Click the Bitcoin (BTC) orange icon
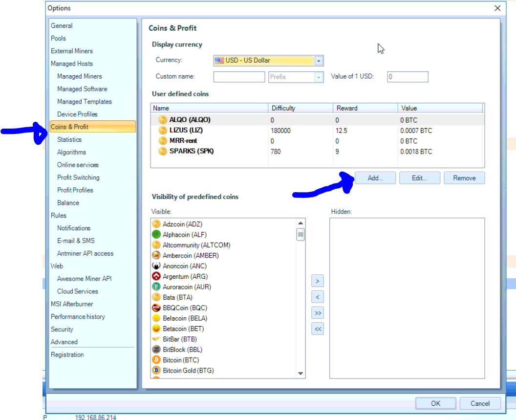This screenshot has height=420, width=516. [x=156, y=360]
